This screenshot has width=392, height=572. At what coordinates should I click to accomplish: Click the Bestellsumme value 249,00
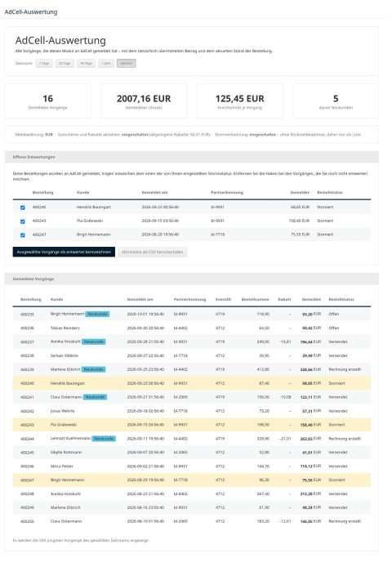263,342
